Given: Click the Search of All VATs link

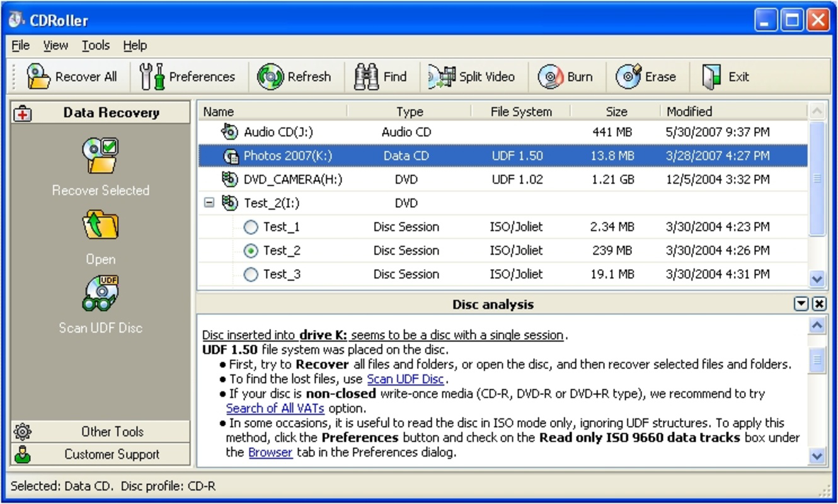Looking at the screenshot, I should click(x=275, y=408).
